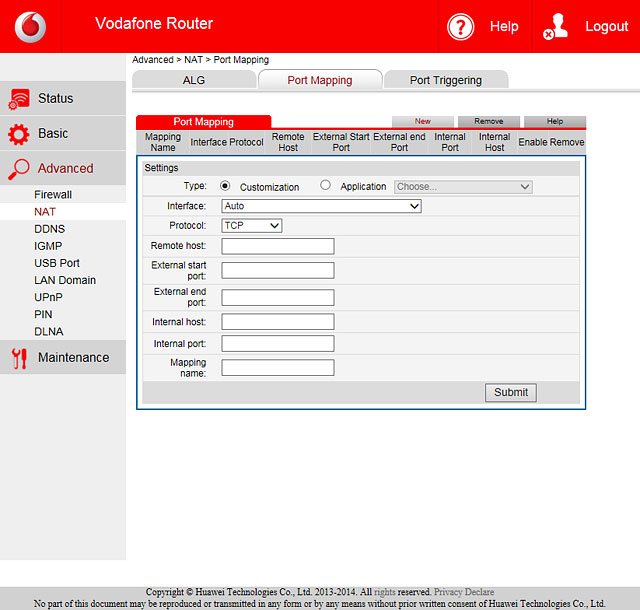Viewport: 640px width, 610px height.
Task: Select the Customization radio button
Action: coord(224,186)
